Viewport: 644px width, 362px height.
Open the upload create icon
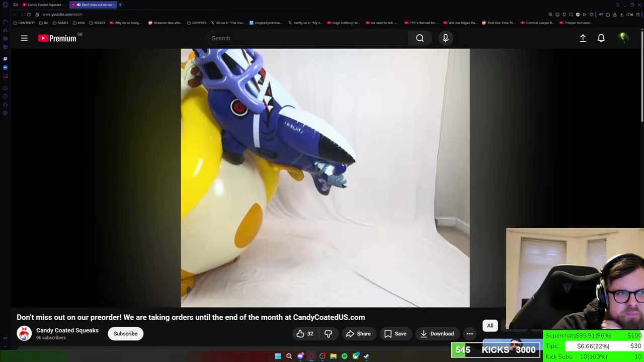(x=583, y=38)
